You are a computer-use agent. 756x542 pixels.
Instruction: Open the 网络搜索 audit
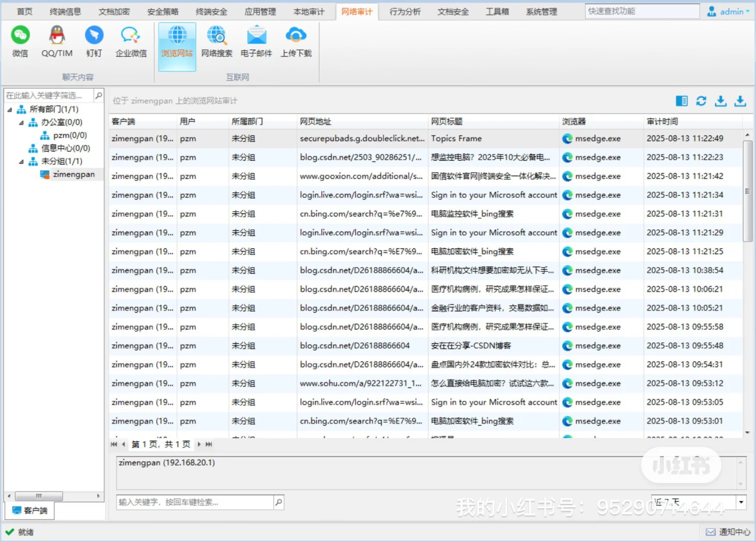click(217, 42)
